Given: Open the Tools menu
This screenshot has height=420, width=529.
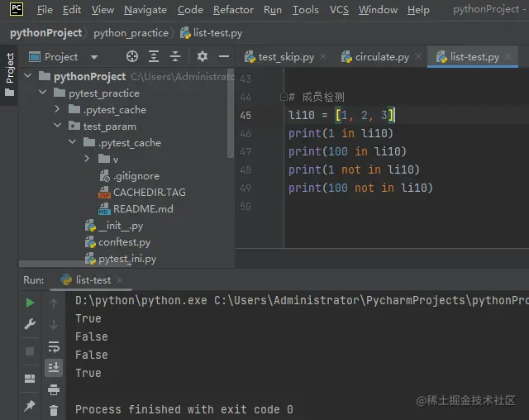Looking at the screenshot, I should (305, 10).
